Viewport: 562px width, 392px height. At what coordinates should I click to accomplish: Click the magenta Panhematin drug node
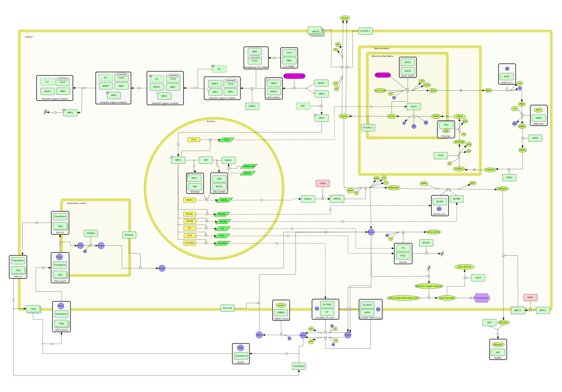383,75
